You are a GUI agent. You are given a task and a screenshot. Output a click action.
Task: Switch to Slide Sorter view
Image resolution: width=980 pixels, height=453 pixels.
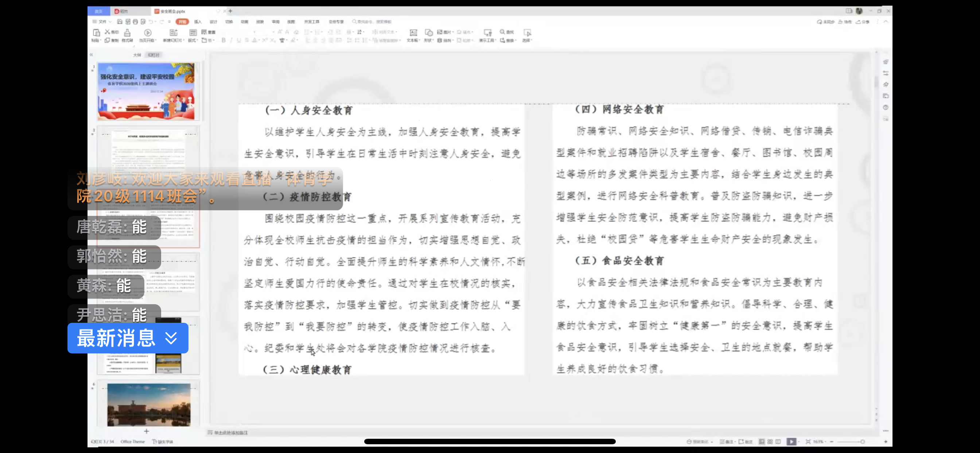pyautogui.click(x=770, y=442)
